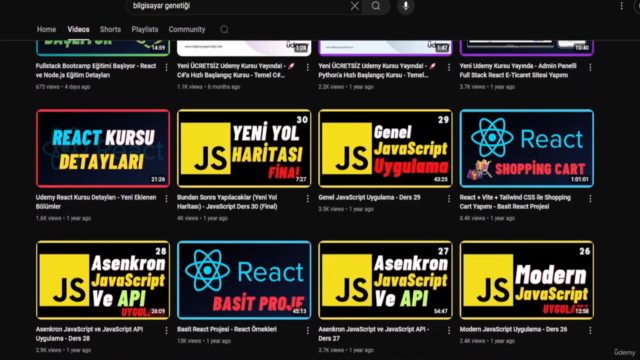Viewport: 640px width, 360px height.
Task: Open options menu for JavaScript Ders 30 (Final)
Action: coord(307,198)
